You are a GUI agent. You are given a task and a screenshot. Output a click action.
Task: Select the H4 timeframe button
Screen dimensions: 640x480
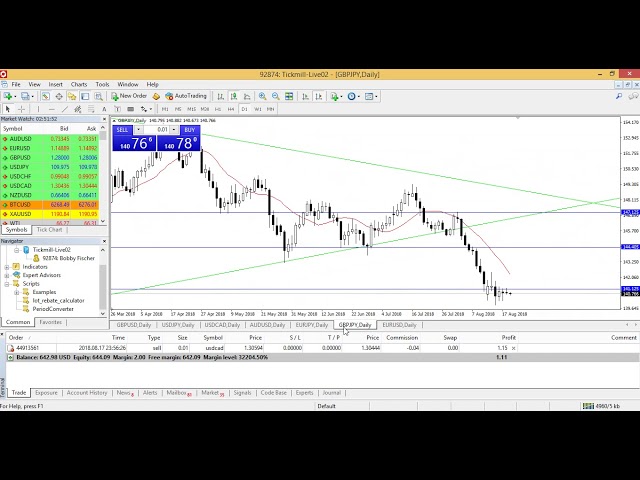click(231, 109)
